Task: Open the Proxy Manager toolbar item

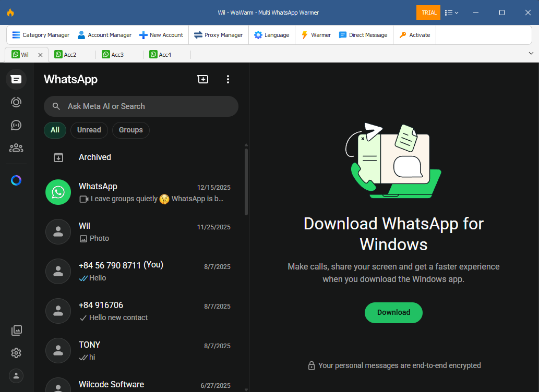Action: [218, 35]
